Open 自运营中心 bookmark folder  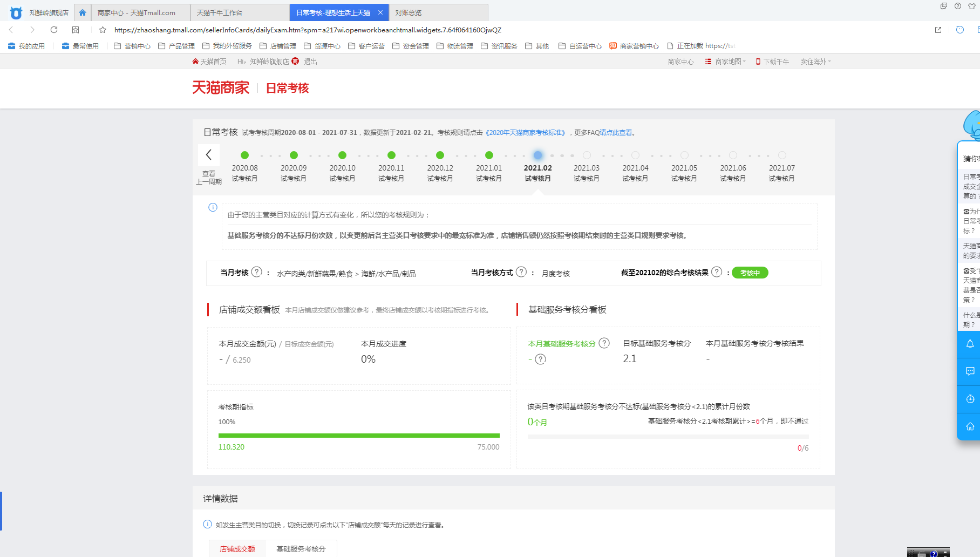[x=580, y=46]
